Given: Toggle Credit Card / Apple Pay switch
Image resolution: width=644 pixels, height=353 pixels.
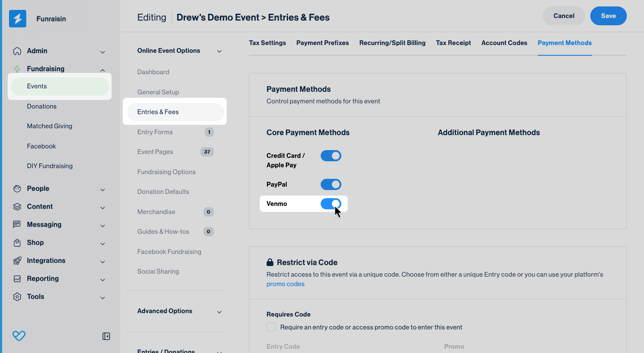Looking at the screenshot, I should click(331, 156).
